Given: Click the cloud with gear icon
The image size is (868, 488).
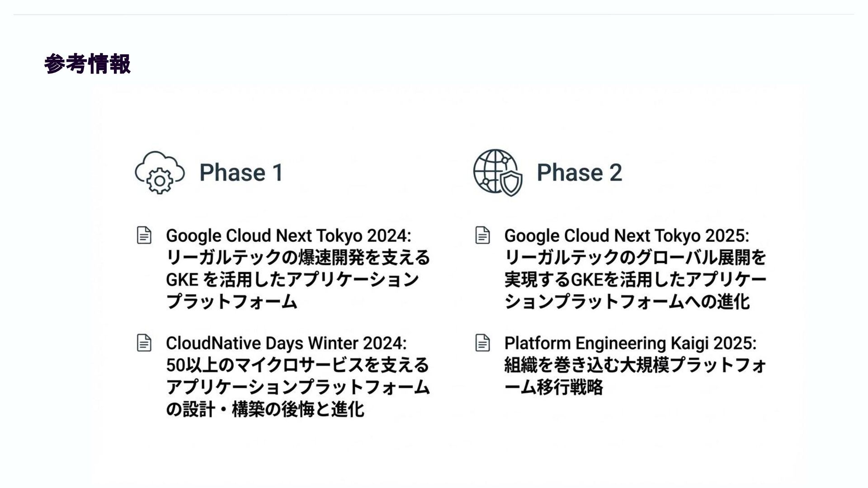Looking at the screenshot, I should click(x=160, y=173).
